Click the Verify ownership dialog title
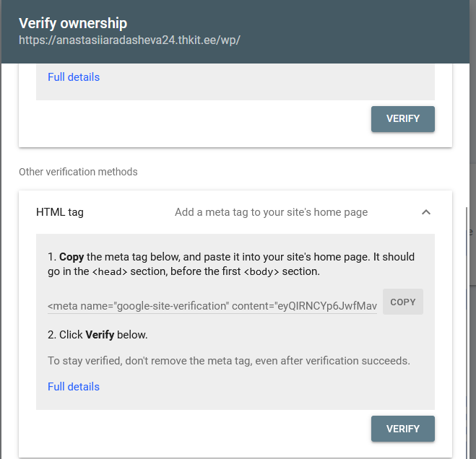Viewport: 476px width, 459px height. click(73, 24)
